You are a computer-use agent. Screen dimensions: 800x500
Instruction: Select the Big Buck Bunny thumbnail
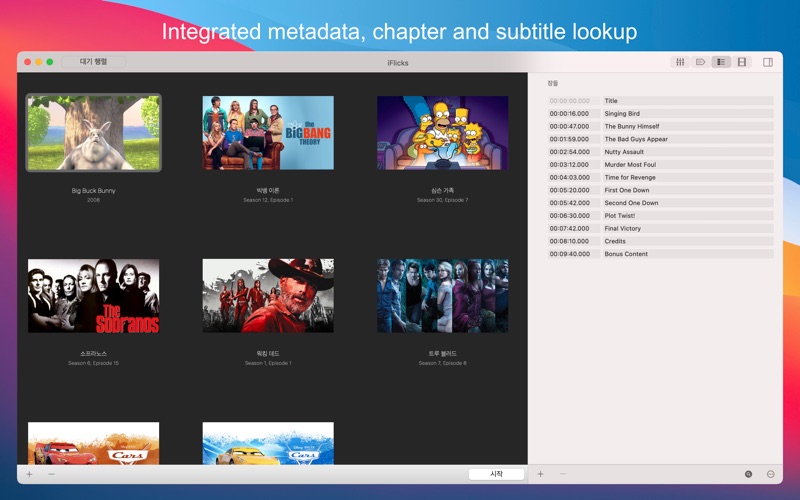pyautogui.click(x=93, y=133)
